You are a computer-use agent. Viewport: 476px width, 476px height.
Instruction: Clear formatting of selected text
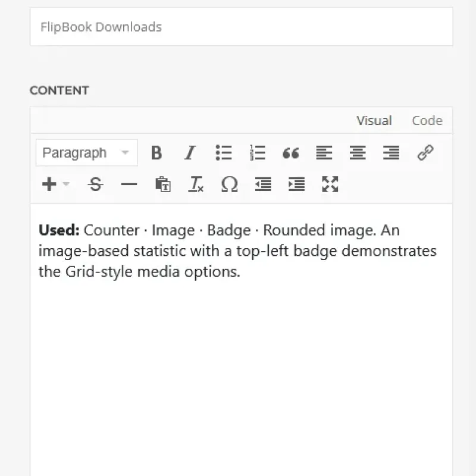click(x=196, y=184)
